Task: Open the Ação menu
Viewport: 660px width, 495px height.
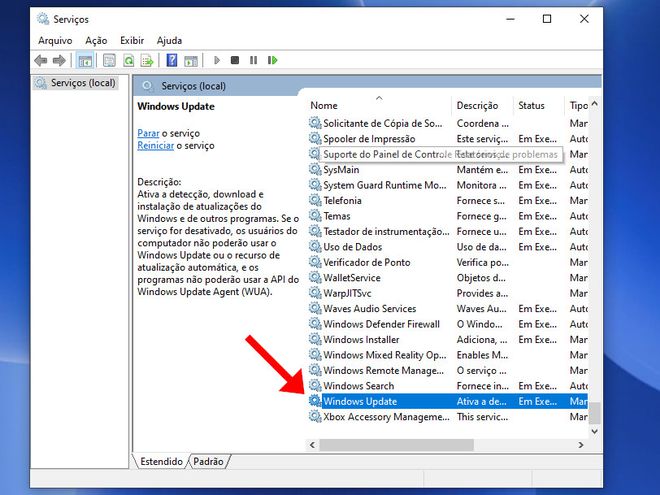Action: (x=96, y=40)
